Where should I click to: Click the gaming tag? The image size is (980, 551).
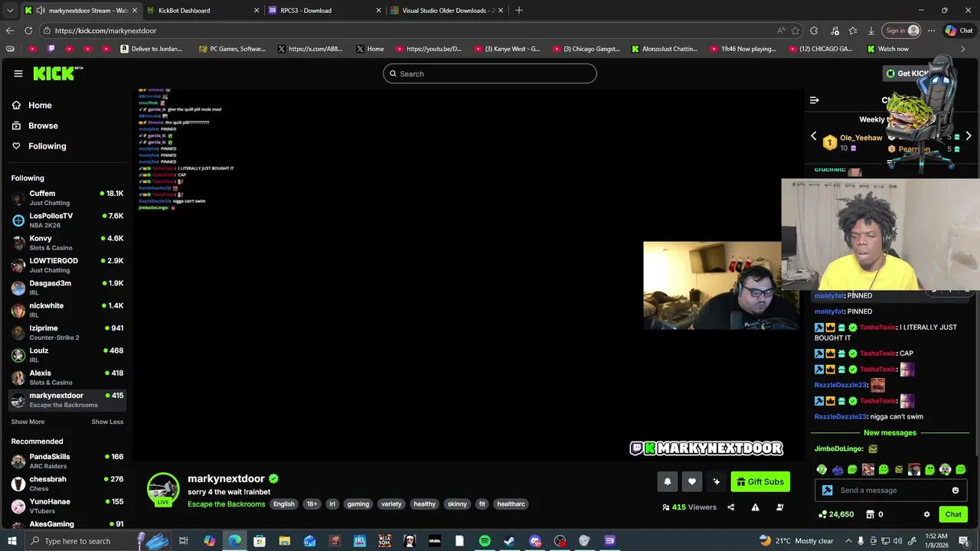coord(358,504)
